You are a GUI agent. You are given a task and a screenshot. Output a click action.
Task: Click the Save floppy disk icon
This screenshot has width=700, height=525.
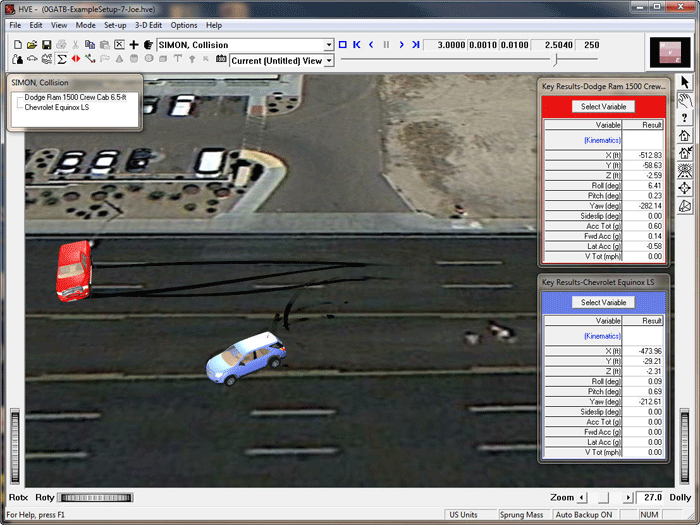(46, 45)
